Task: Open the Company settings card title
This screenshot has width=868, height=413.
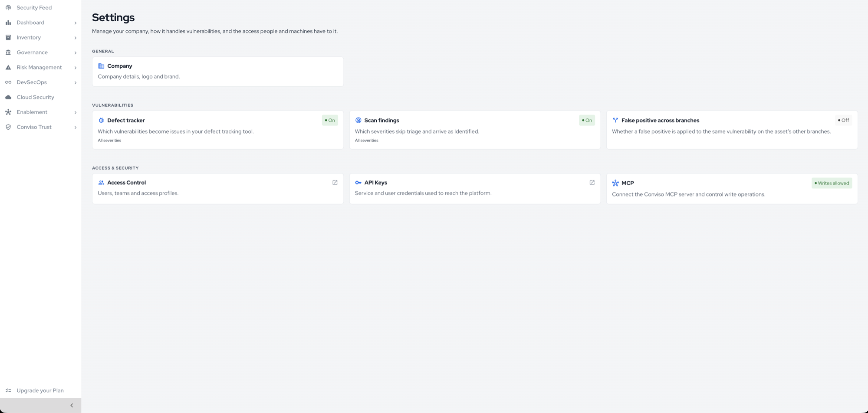Action: [120, 66]
